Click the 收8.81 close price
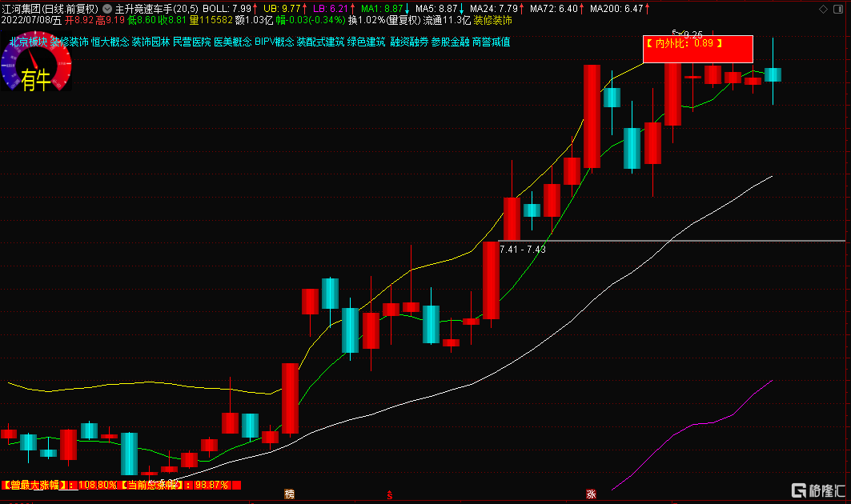The height and width of the screenshot is (504, 851). [172, 20]
